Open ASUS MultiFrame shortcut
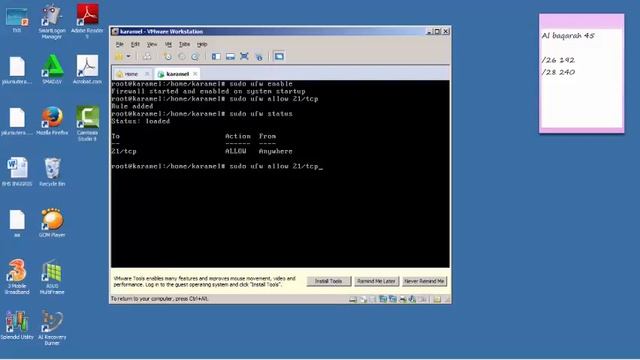Screen dimensions: 640x360 (52, 277)
